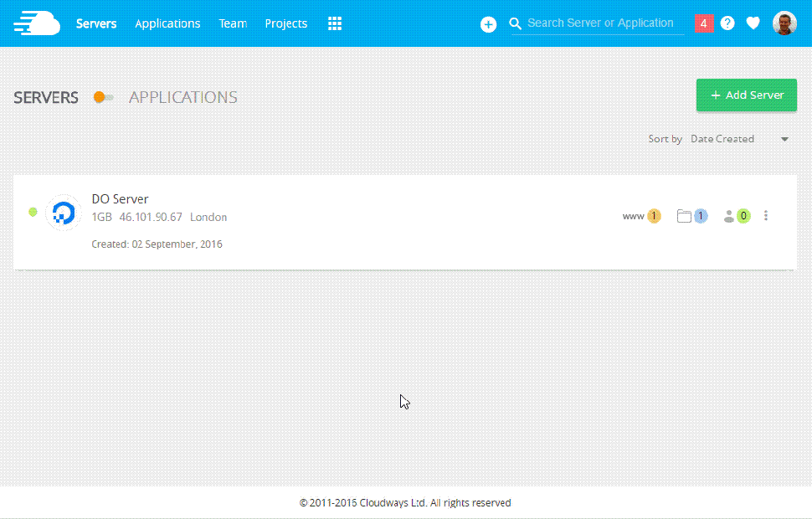Open the server's three-dot options menu
This screenshot has width=812, height=519.
click(x=766, y=215)
